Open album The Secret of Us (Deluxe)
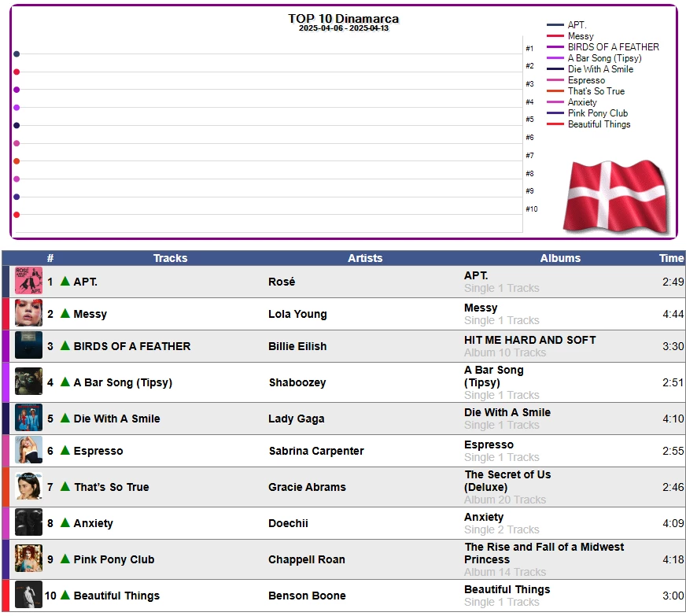This screenshot has height=616, width=686. point(507,481)
